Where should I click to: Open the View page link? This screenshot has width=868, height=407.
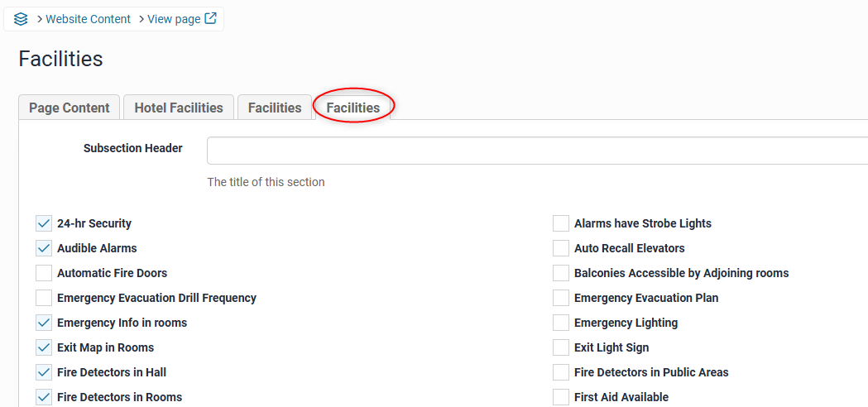click(174, 19)
